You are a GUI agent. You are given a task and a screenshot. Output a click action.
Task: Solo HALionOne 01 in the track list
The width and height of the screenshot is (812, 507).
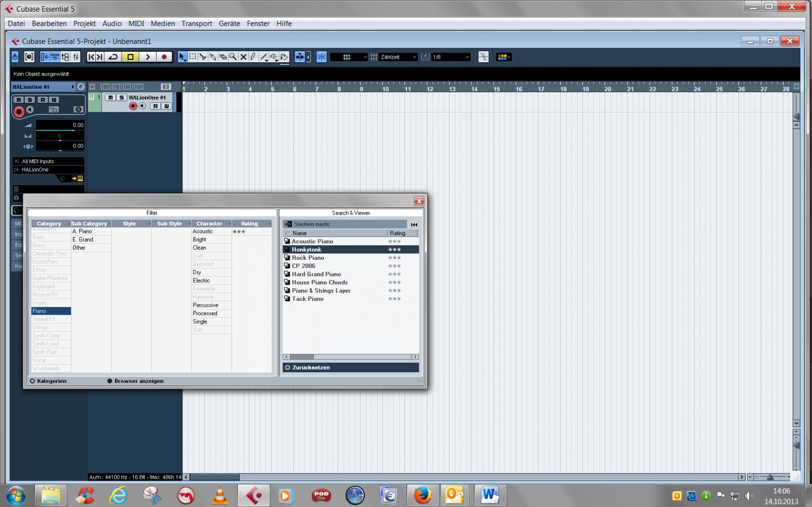pyautogui.click(x=121, y=97)
